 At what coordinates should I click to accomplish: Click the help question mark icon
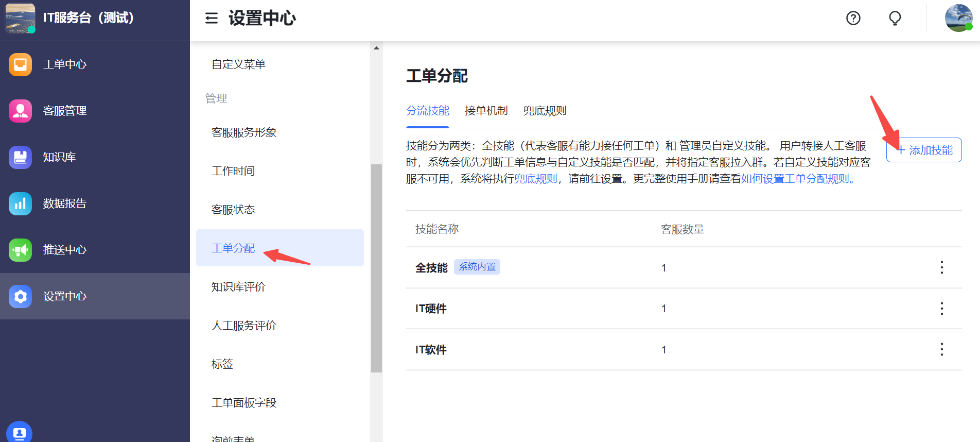click(853, 19)
